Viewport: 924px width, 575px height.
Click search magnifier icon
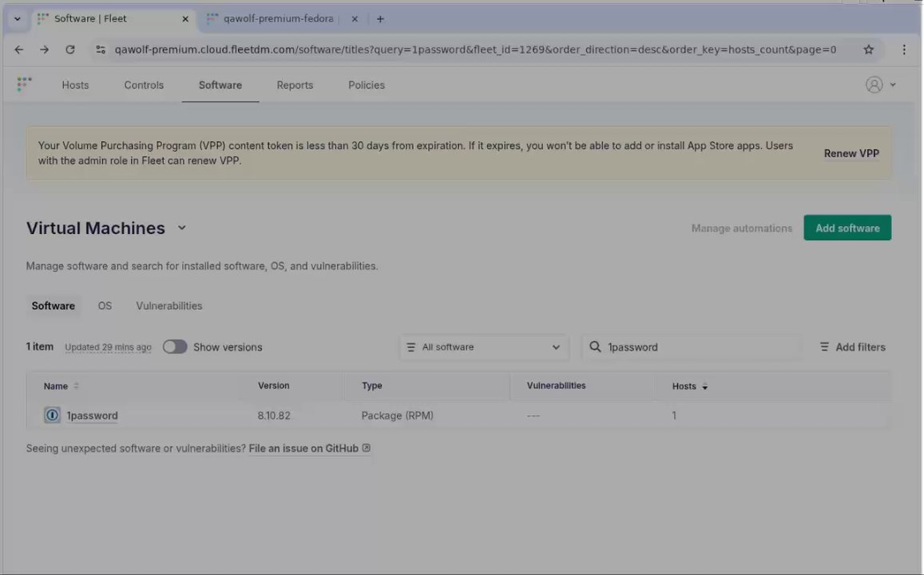595,347
